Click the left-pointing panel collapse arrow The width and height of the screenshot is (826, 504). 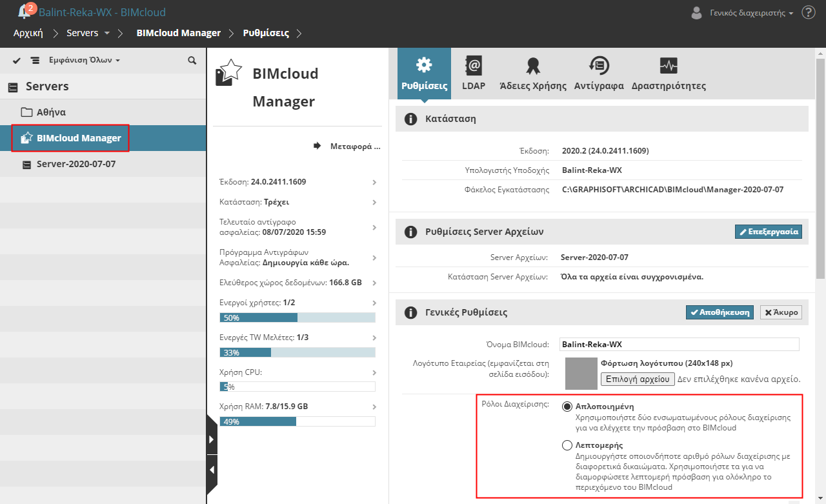[211, 470]
